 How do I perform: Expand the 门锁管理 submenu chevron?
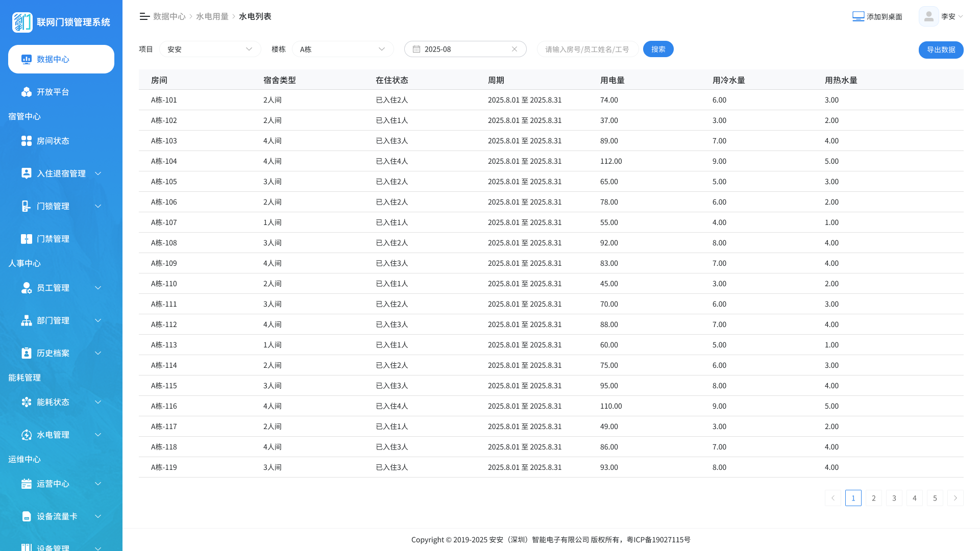[x=98, y=206]
